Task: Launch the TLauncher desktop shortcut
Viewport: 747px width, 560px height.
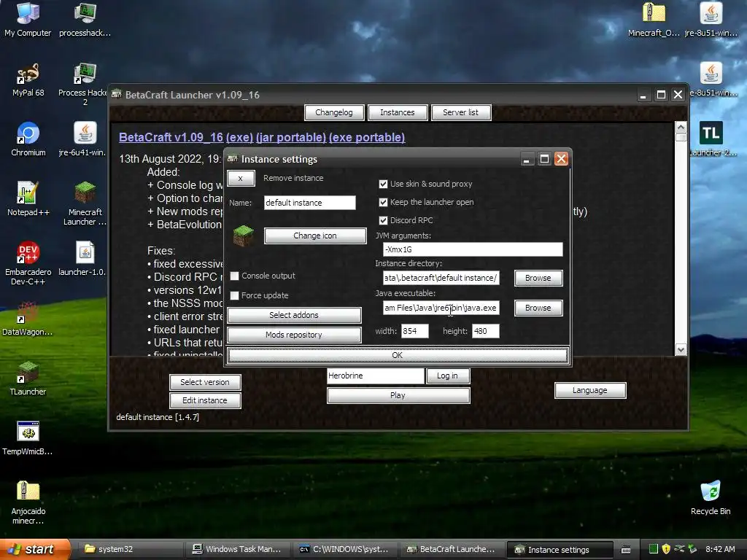Action: click(28, 378)
